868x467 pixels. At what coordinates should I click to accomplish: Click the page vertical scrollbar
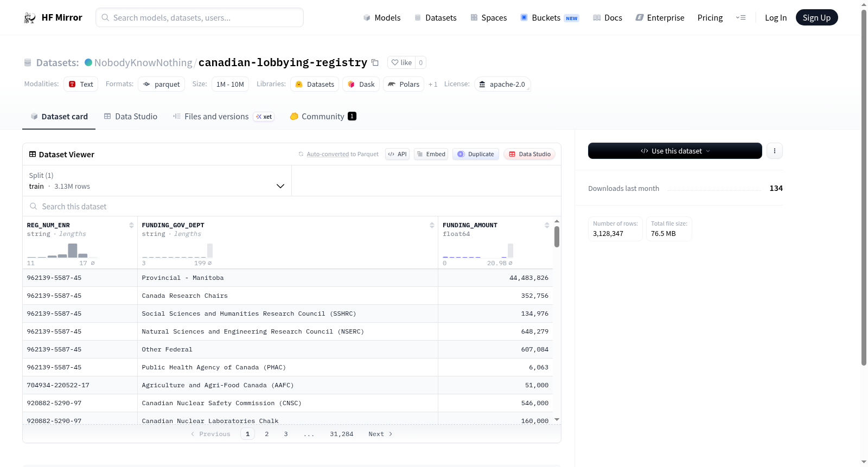864,187
